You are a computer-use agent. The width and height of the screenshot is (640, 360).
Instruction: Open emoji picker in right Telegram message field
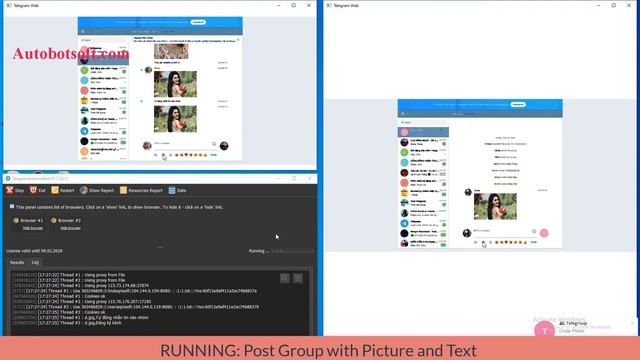[534, 231]
